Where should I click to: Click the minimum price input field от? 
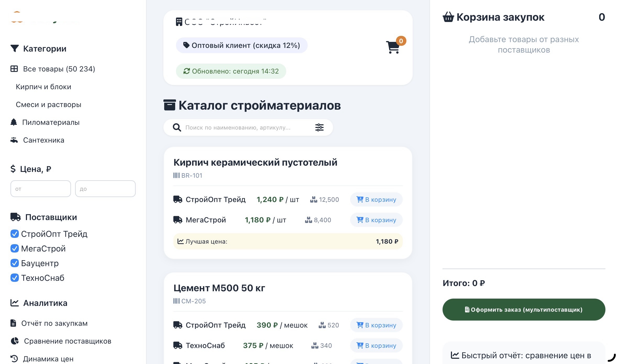[x=40, y=188]
